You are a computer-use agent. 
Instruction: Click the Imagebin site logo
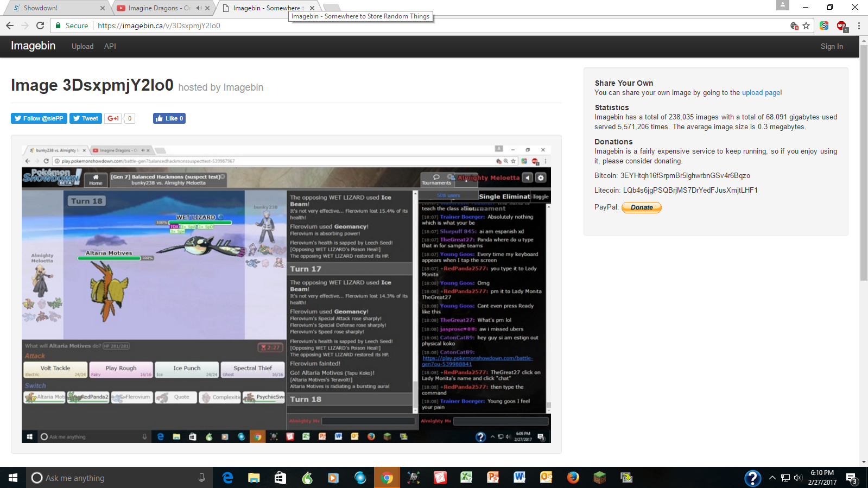(33, 46)
